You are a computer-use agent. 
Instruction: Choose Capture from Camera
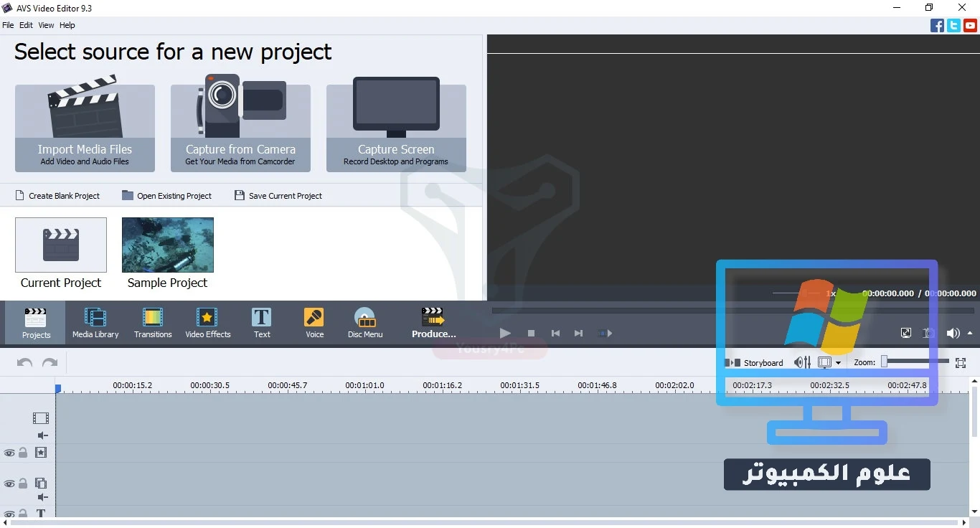pos(240,128)
